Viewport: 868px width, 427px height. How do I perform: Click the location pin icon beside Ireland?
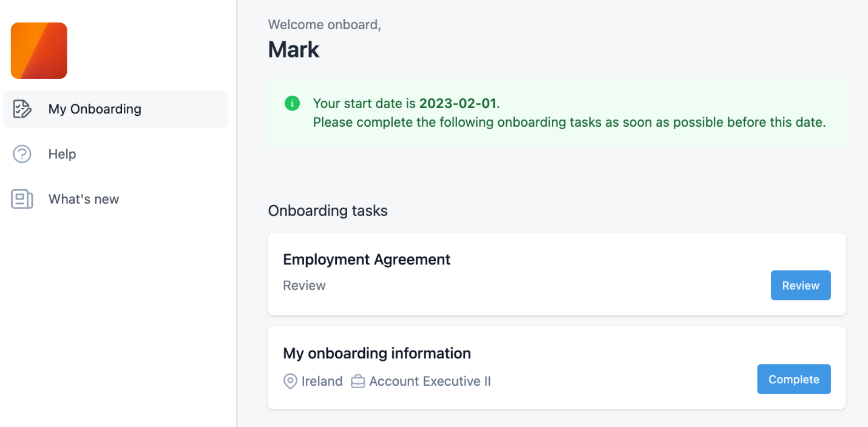(290, 382)
